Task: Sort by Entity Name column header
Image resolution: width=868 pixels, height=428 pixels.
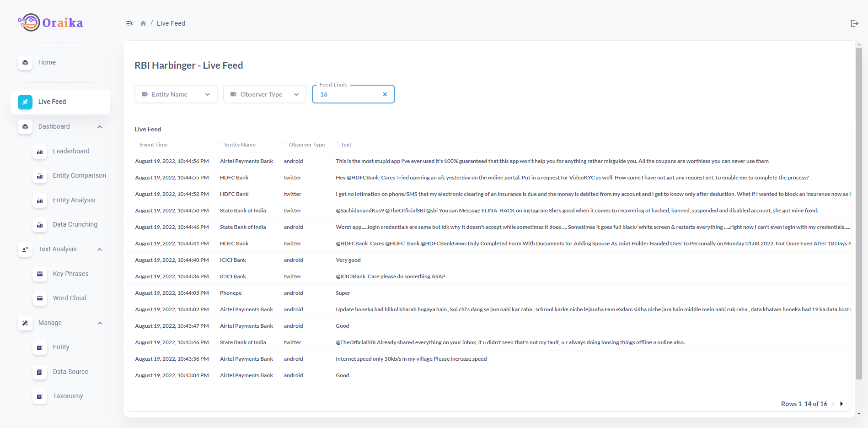Action: (240, 145)
